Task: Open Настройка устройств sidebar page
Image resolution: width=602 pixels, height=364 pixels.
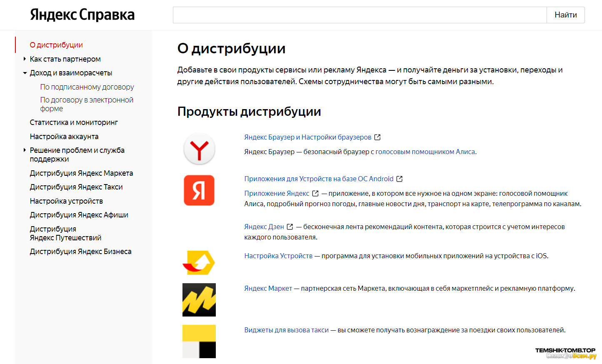Action: click(66, 201)
